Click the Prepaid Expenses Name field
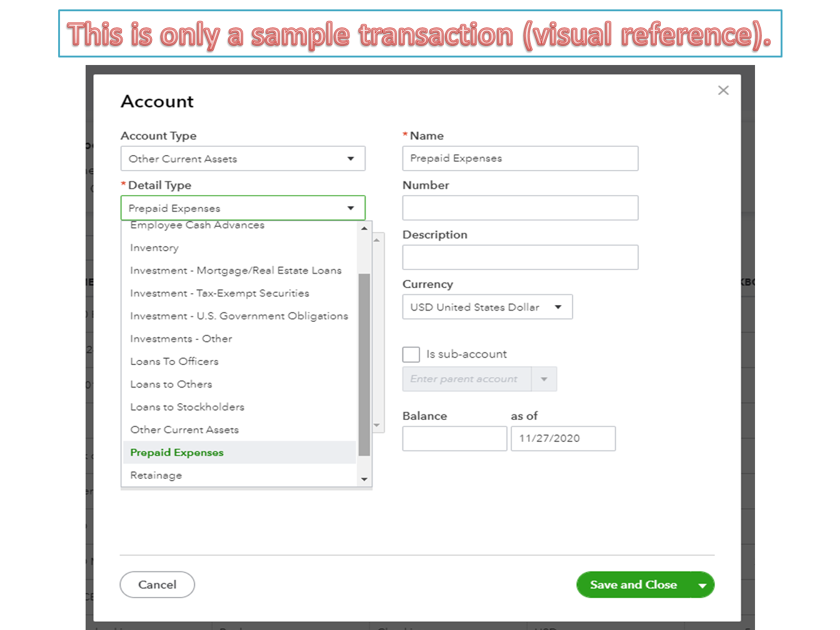Screen dimensions: 840x630 point(520,158)
